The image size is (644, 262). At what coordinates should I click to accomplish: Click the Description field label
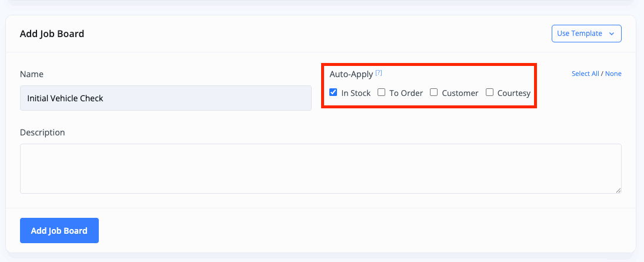[42, 132]
